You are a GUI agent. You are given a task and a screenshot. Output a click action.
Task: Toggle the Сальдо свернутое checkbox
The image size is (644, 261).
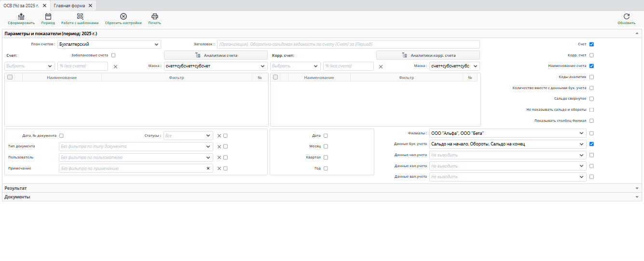click(x=591, y=99)
